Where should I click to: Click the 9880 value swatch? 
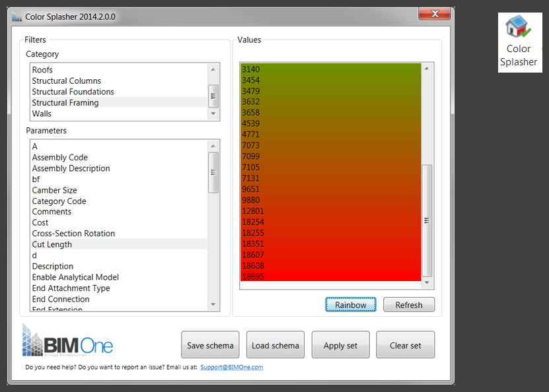(x=330, y=200)
